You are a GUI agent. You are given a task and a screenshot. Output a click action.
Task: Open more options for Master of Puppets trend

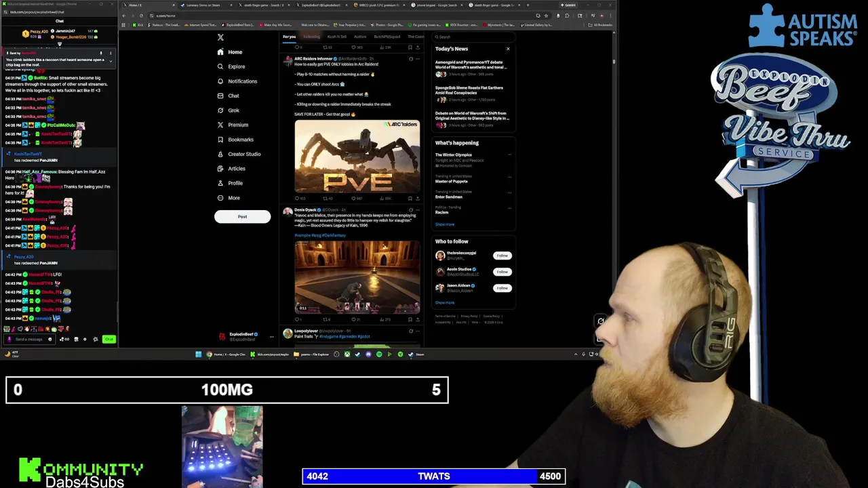(509, 176)
